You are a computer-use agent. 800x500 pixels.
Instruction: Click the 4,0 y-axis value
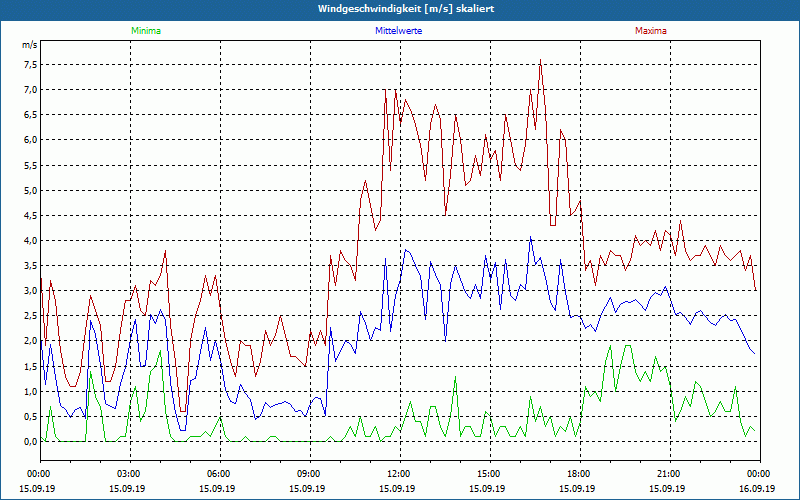click(x=30, y=240)
